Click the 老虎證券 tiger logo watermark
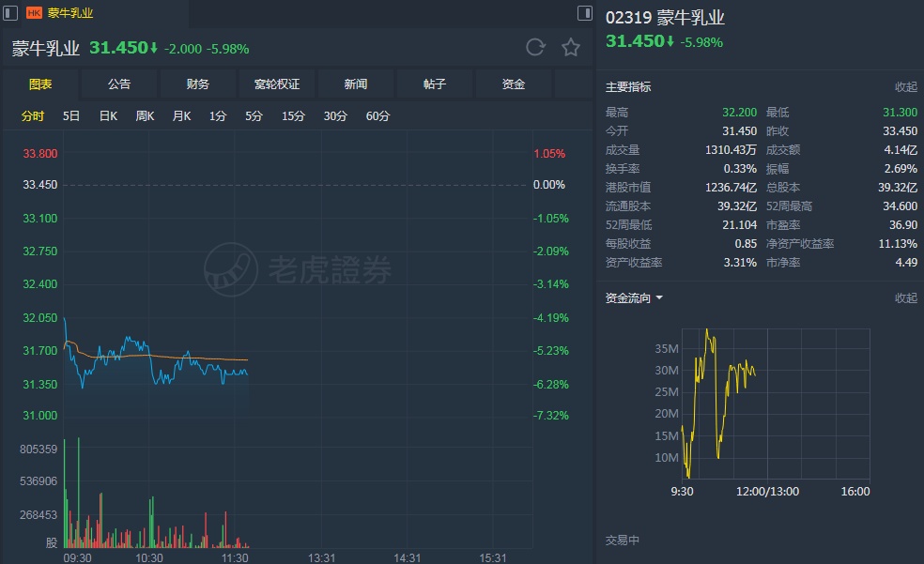This screenshot has height=564, width=924. tap(232, 269)
